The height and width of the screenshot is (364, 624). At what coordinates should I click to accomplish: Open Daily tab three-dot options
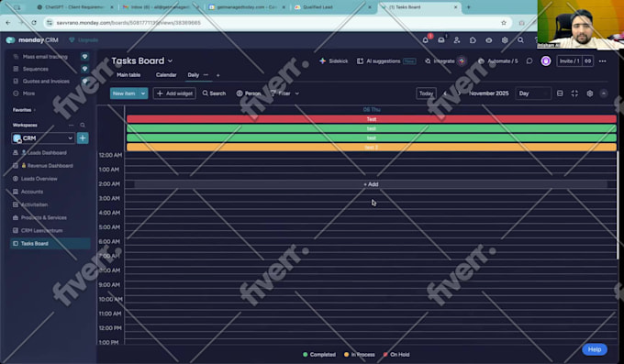tap(206, 75)
